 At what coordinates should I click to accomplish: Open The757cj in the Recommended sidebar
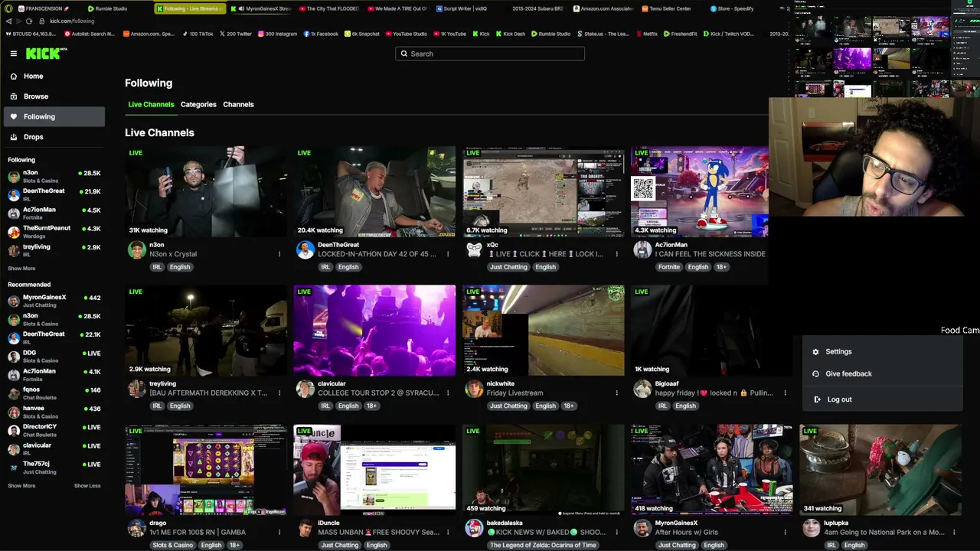coord(54,467)
